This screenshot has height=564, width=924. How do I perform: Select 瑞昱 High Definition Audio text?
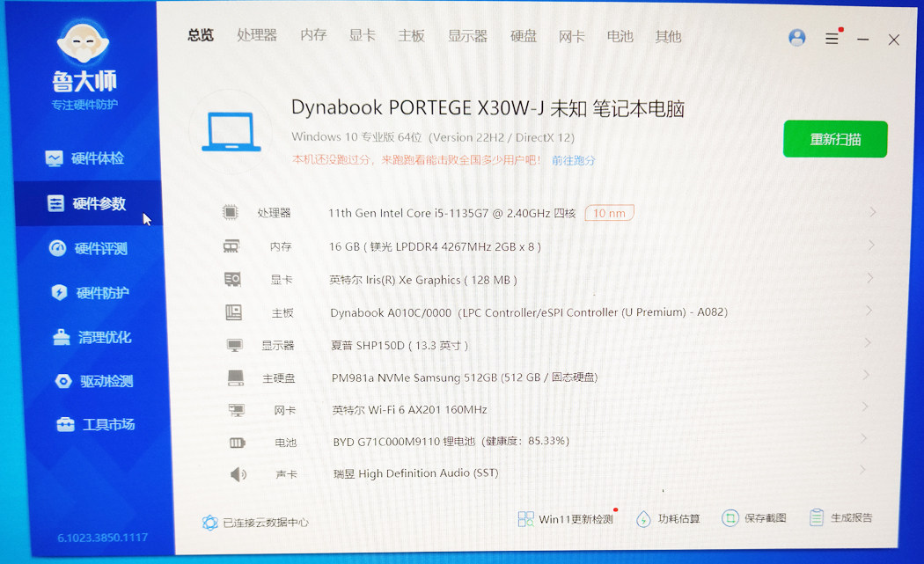click(416, 473)
